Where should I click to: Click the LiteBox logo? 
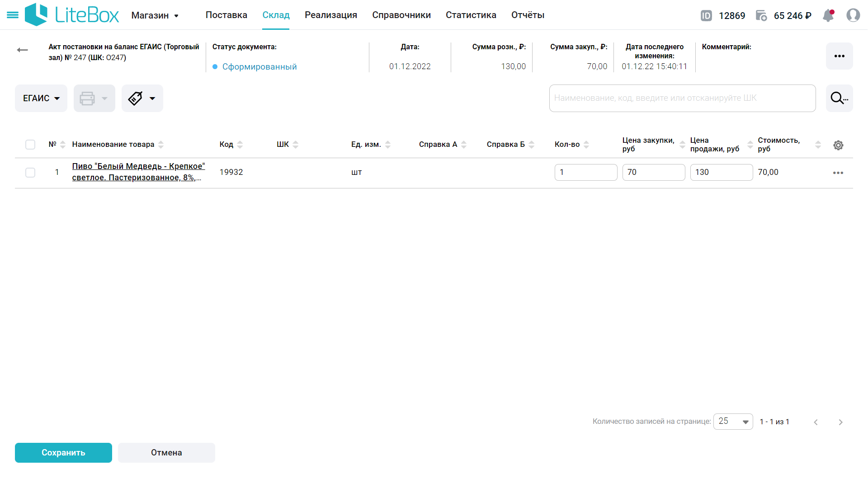coord(72,15)
